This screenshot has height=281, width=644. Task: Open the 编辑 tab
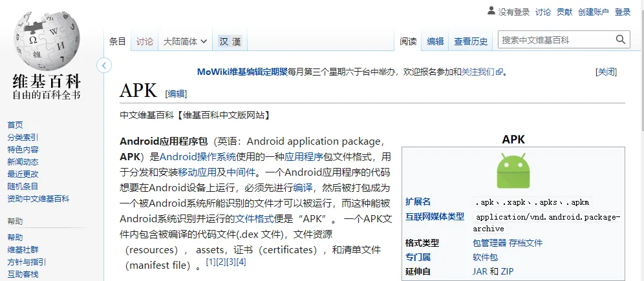[x=435, y=41]
